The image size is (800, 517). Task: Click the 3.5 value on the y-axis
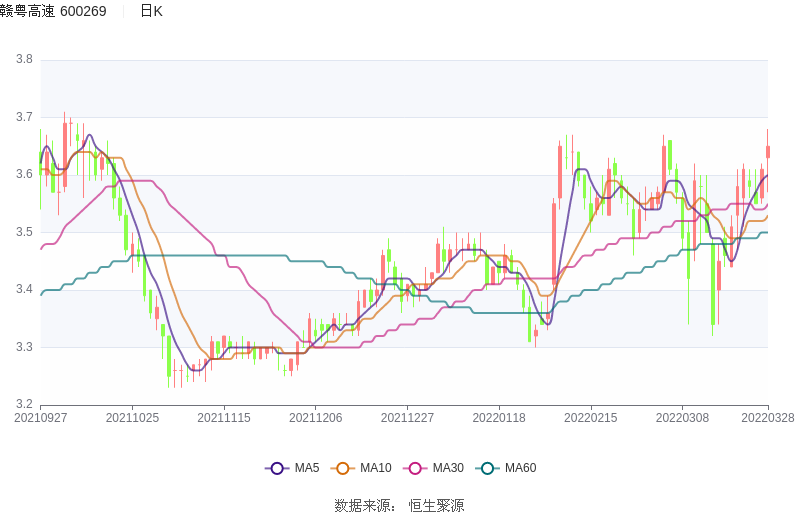click(24, 233)
